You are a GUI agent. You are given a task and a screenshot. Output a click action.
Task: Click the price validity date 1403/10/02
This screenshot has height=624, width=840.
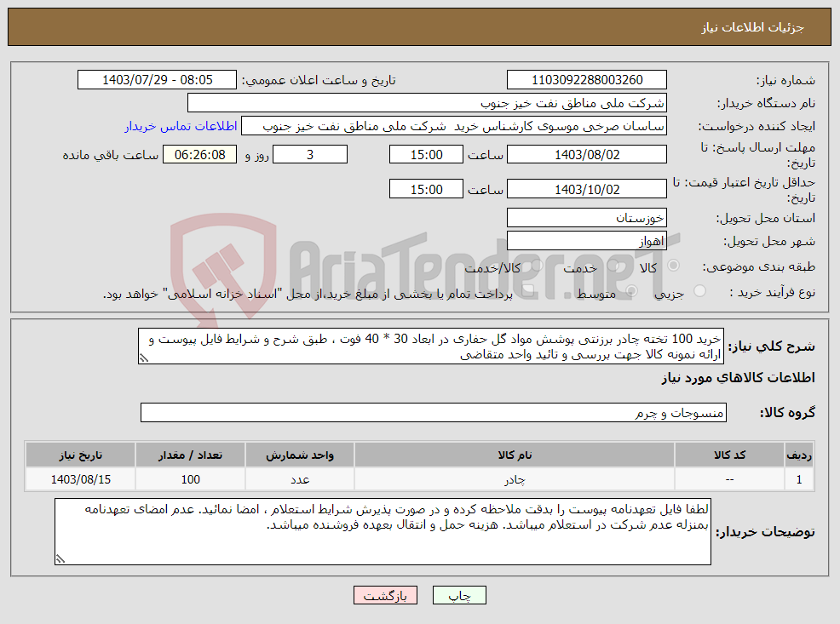[x=587, y=189]
